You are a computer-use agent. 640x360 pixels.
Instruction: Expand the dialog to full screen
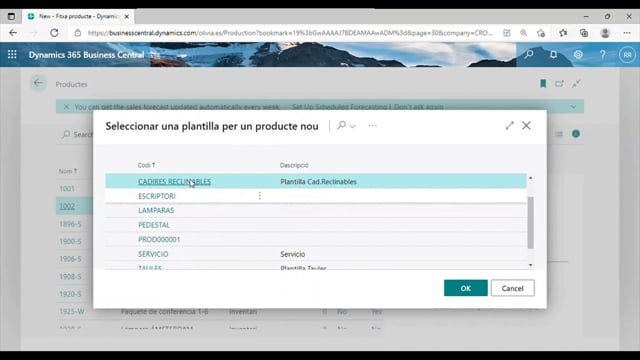point(509,125)
